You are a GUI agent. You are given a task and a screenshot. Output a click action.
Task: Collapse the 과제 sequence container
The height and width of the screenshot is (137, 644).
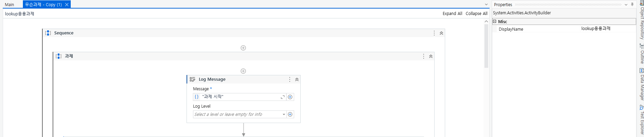point(431,56)
